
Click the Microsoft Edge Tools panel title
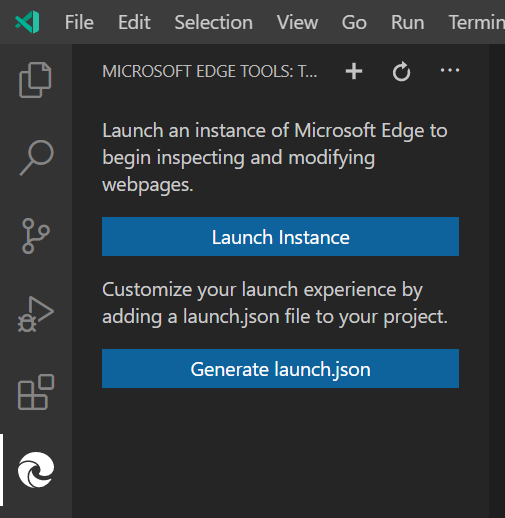click(x=210, y=71)
